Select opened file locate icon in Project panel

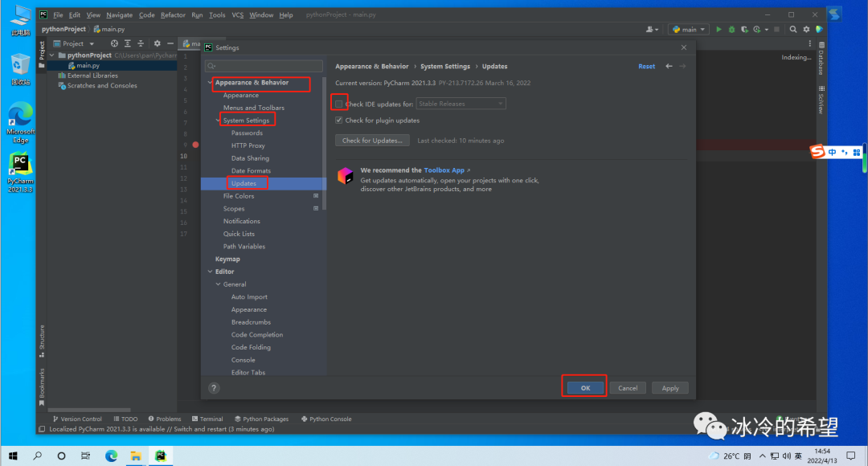(114, 43)
